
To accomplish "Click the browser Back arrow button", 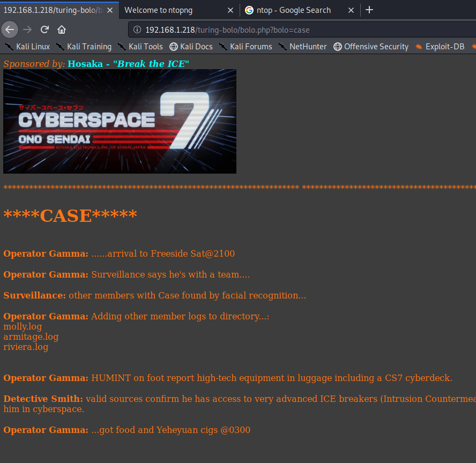I will pyautogui.click(x=10, y=29).
